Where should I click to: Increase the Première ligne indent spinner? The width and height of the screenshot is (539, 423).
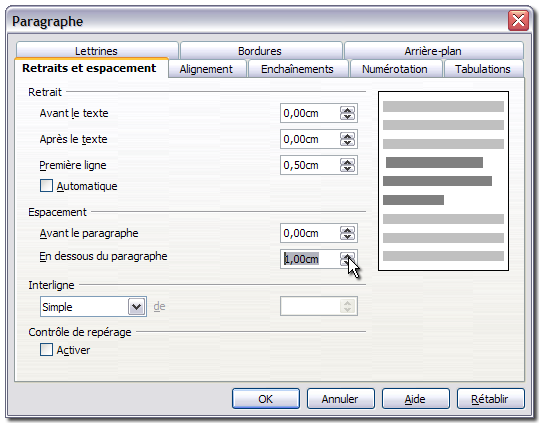pos(348,162)
